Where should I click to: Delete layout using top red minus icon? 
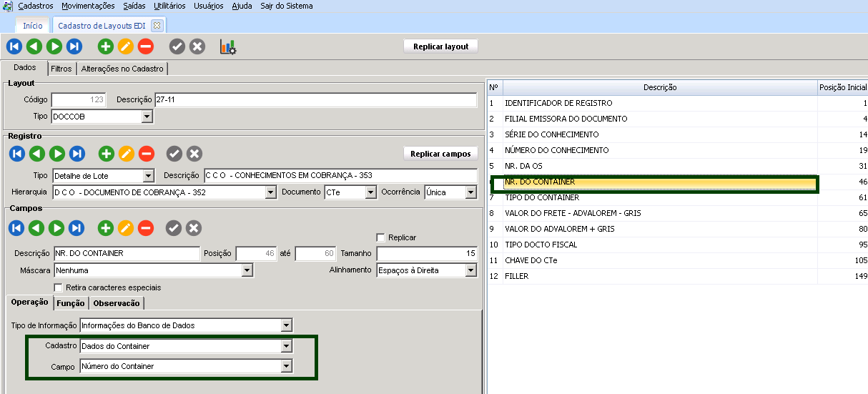[x=145, y=47]
